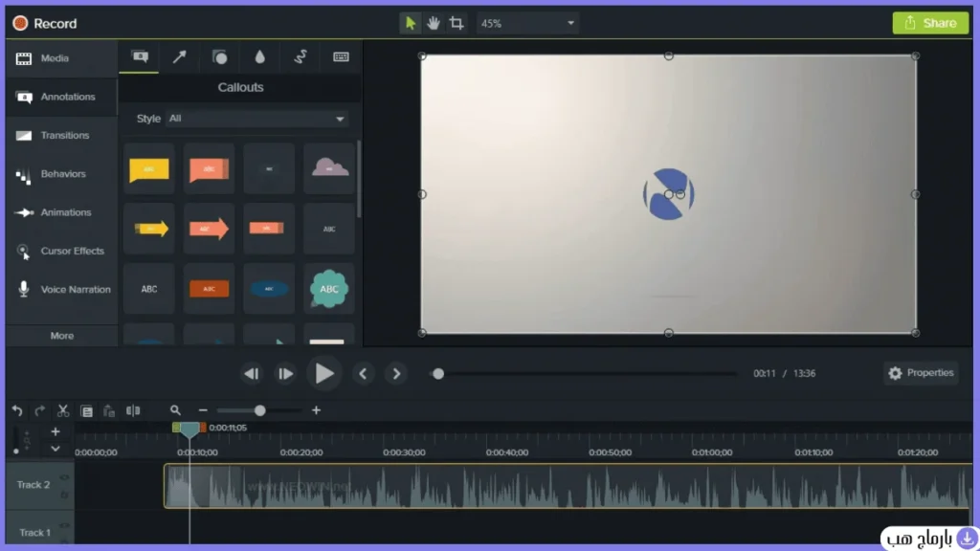The image size is (980, 551).
Task: Click the Share button
Action: (930, 23)
